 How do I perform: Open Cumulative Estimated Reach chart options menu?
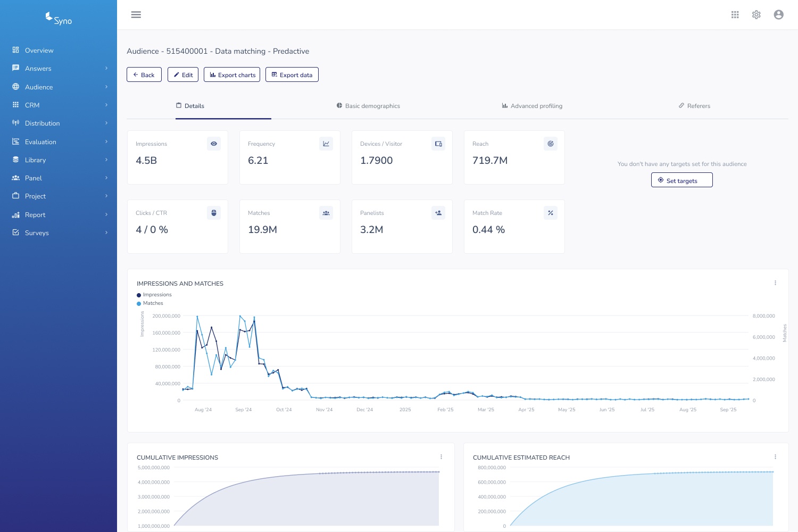click(775, 457)
